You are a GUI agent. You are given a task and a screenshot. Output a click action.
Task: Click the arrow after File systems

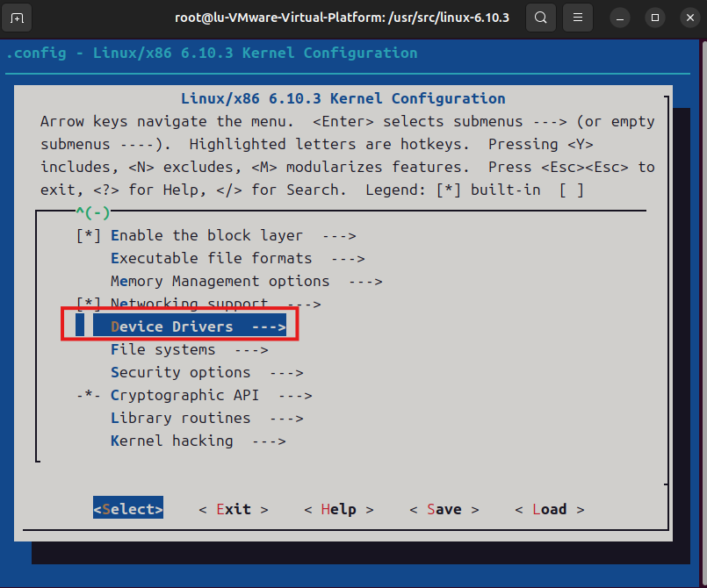click(251, 350)
